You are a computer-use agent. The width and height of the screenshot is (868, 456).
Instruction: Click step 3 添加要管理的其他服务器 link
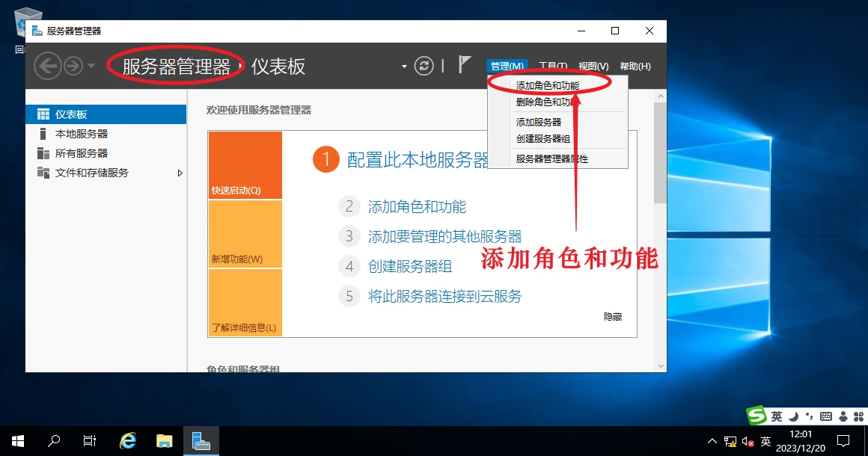pyautogui.click(x=445, y=236)
